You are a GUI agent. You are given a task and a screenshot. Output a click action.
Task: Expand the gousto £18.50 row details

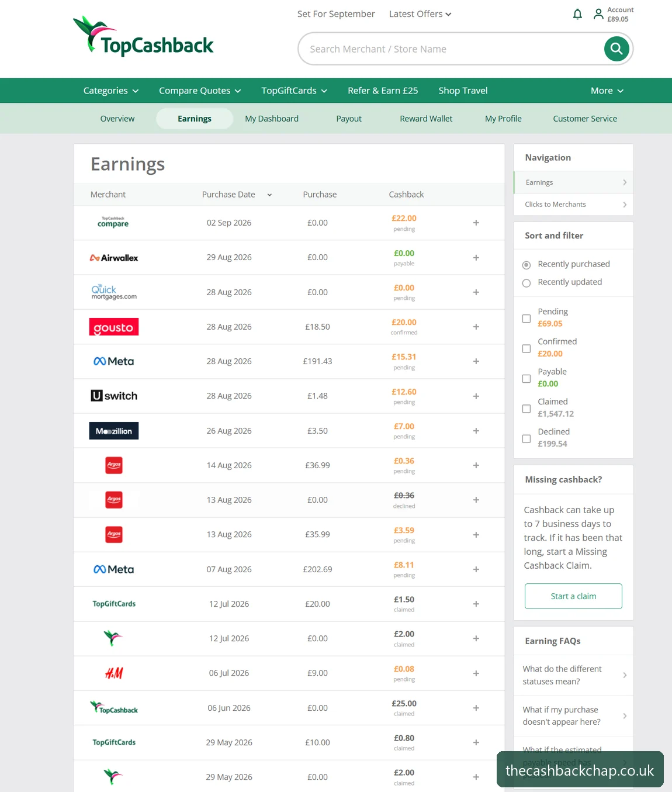[476, 327]
